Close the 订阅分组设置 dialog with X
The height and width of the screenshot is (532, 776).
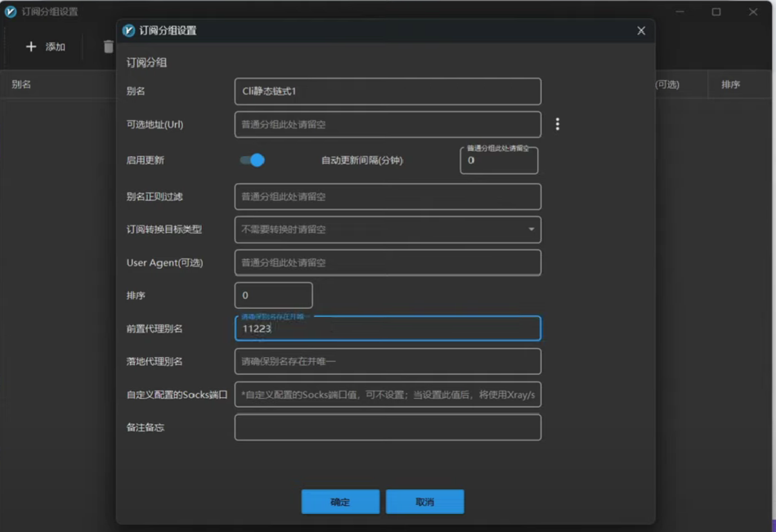pyautogui.click(x=641, y=31)
